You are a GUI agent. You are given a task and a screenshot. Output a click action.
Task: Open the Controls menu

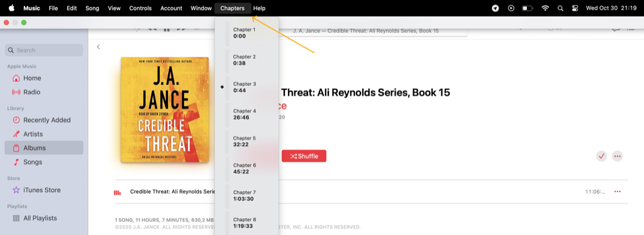(140, 8)
